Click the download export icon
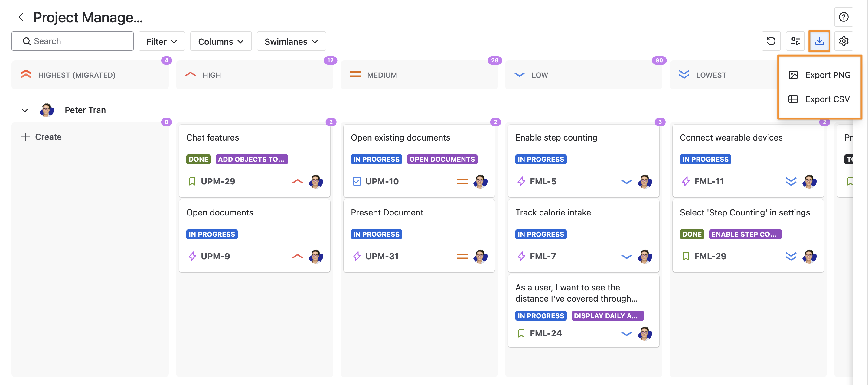 (x=819, y=41)
